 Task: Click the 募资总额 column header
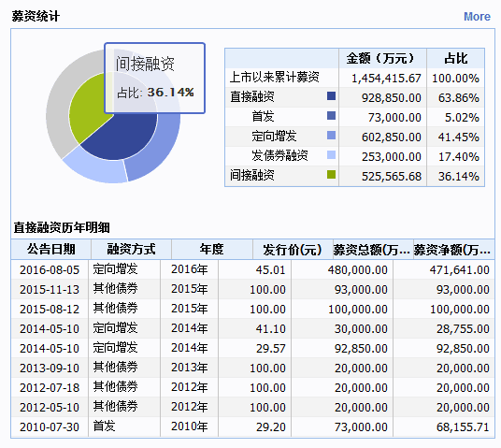pyautogui.click(x=373, y=249)
